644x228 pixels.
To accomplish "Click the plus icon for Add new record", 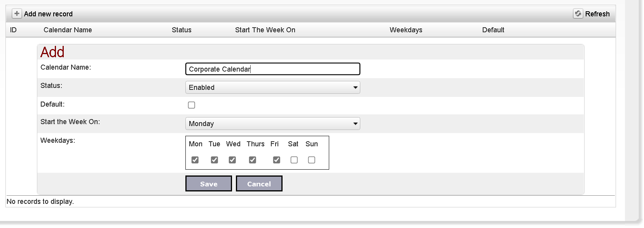I will 17,14.
